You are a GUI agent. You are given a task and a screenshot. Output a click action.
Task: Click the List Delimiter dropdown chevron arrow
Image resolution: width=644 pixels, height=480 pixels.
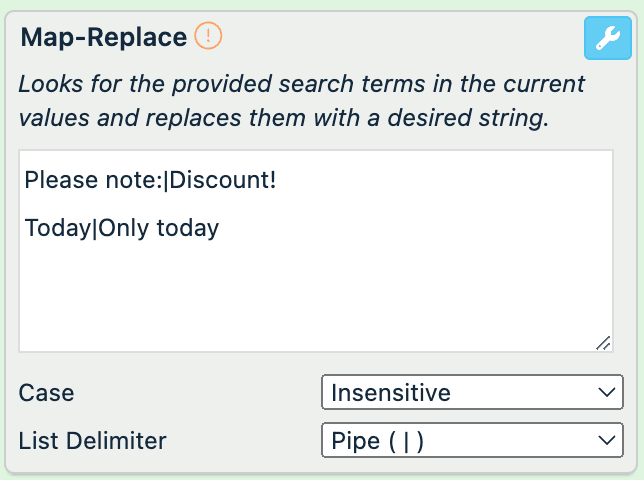603,441
